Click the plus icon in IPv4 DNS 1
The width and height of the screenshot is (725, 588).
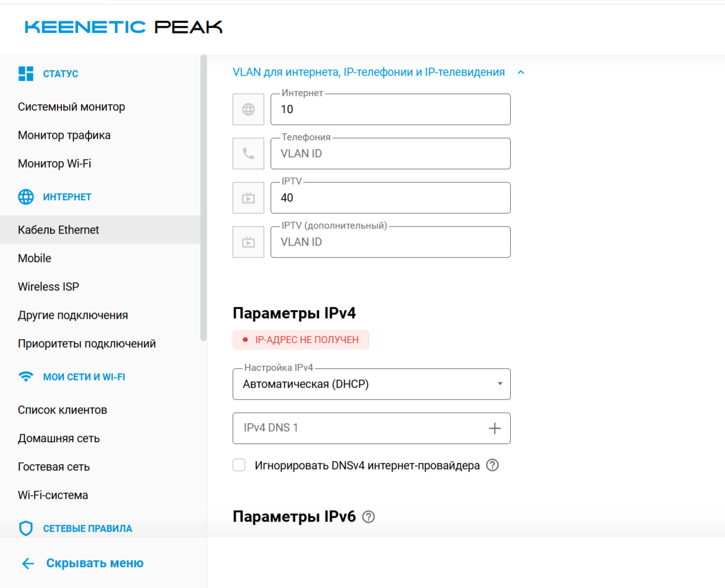coord(494,428)
